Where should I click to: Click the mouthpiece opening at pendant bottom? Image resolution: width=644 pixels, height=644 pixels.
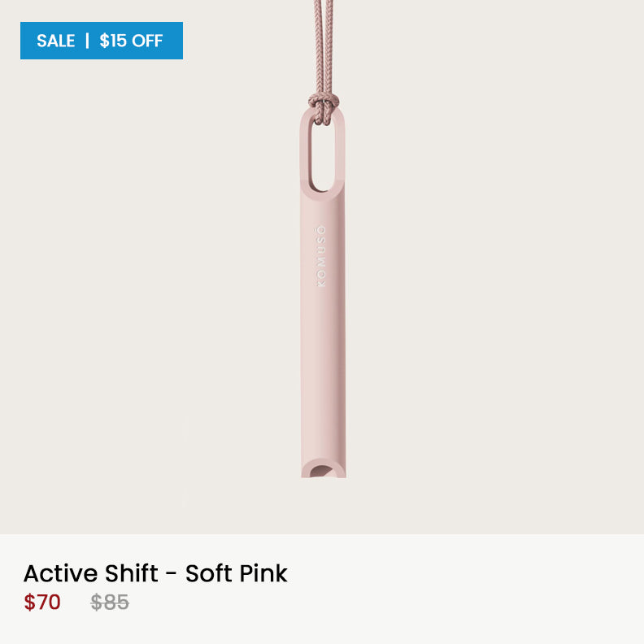[x=323, y=471]
